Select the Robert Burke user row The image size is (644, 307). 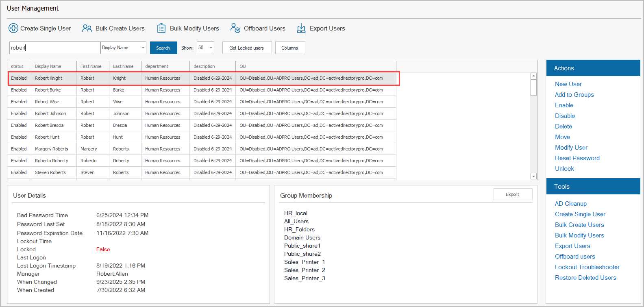48,90
